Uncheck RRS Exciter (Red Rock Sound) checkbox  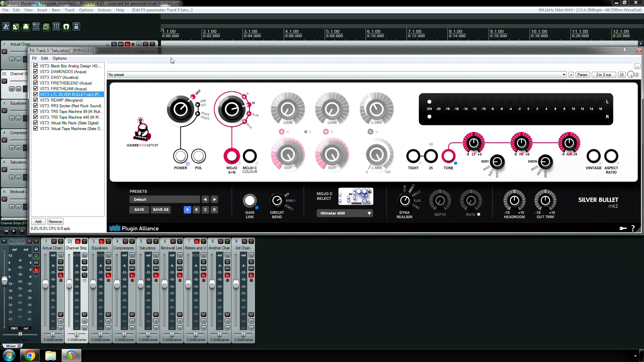pos(35,106)
